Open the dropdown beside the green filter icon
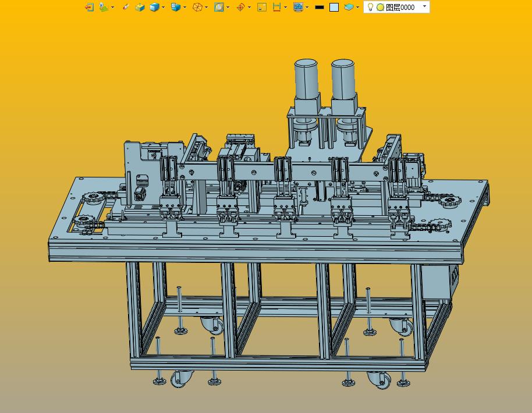Screen dimensions: 532x413 click(x=113, y=7)
